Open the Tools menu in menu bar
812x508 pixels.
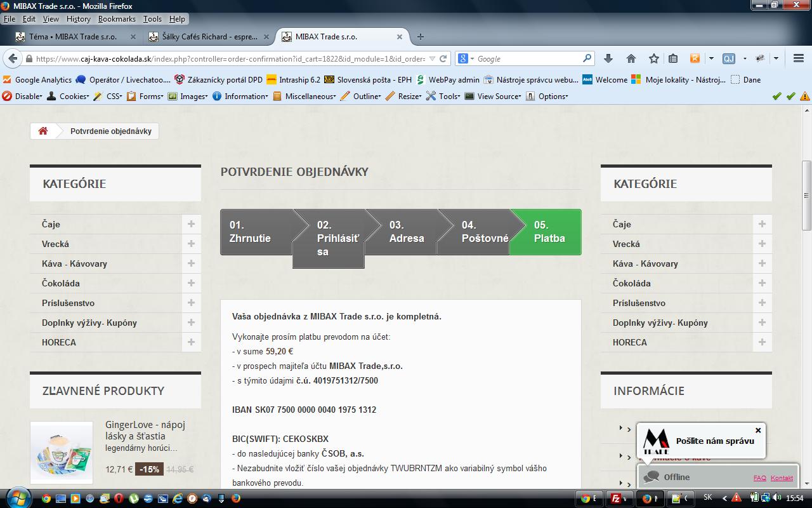152,19
